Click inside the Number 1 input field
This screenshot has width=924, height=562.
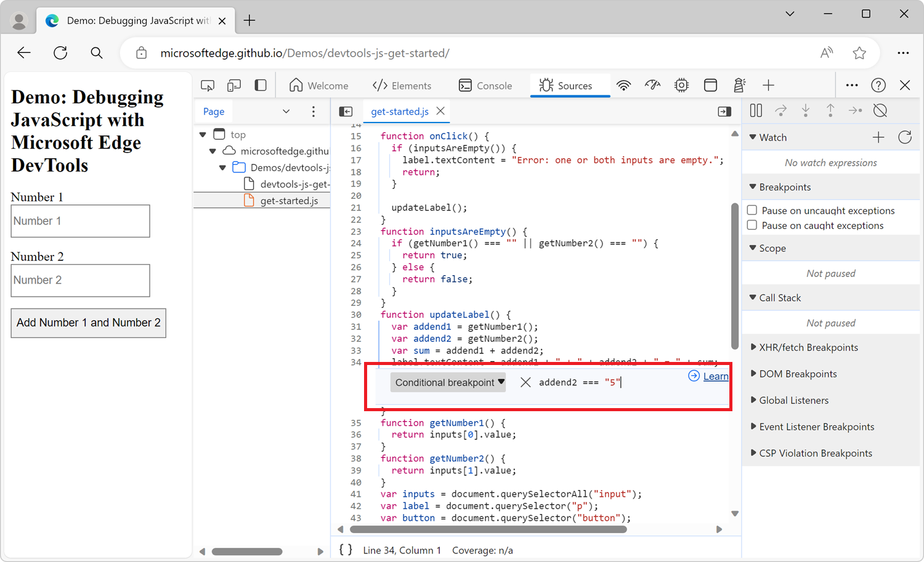tap(80, 220)
